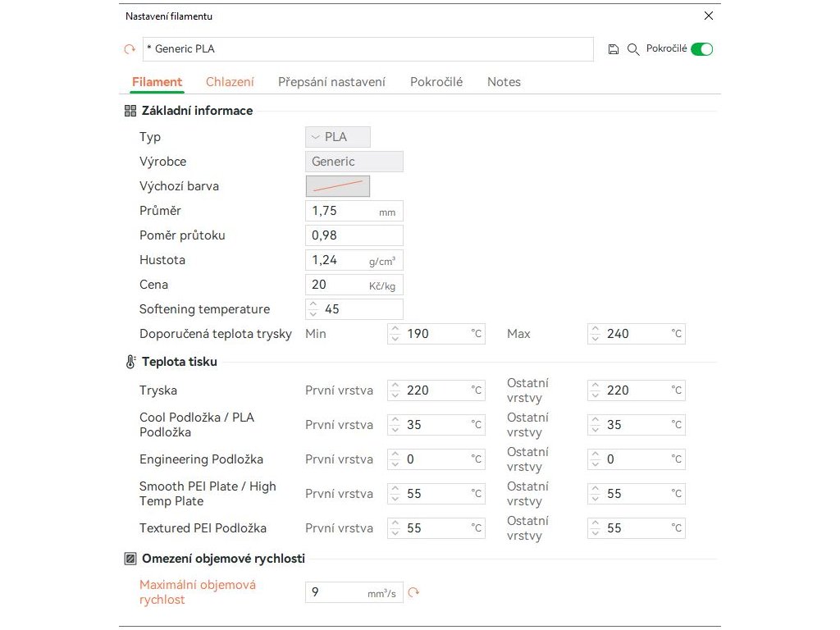
Task: Open the Přepsání nastavení tab
Action: (331, 82)
